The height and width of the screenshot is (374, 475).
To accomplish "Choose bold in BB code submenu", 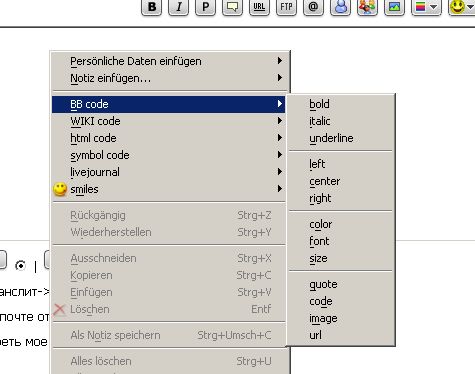I will click(340, 104).
